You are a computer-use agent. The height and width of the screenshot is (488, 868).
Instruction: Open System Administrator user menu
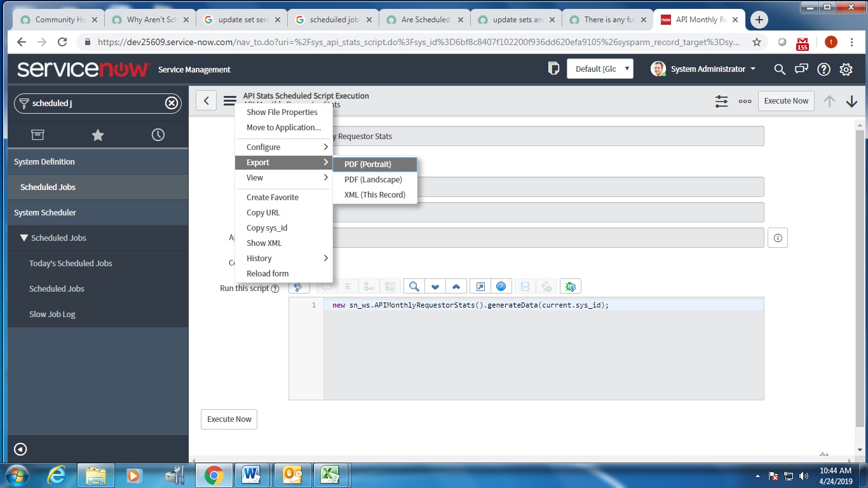[x=703, y=69]
